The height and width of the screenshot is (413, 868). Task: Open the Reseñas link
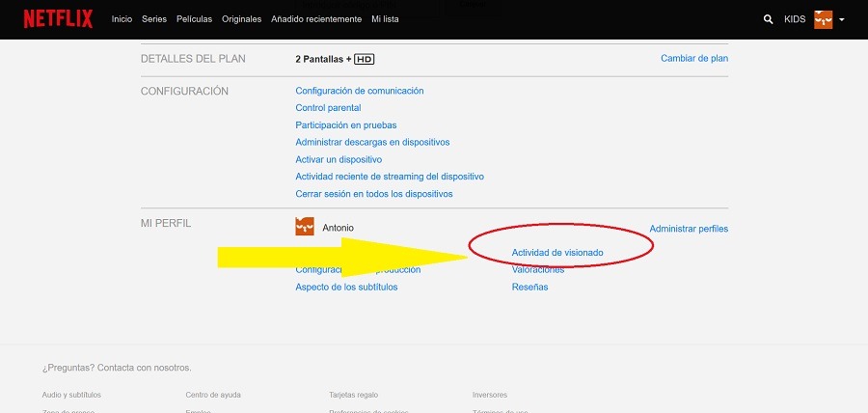529,287
